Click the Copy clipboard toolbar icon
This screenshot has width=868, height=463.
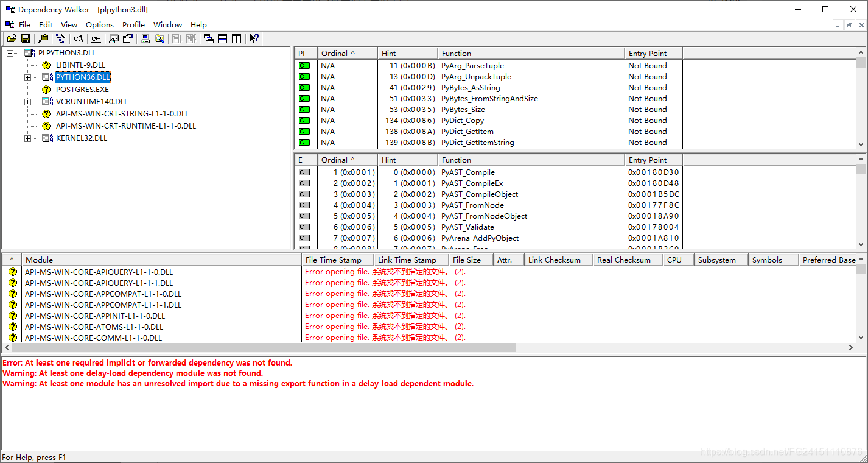point(43,38)
